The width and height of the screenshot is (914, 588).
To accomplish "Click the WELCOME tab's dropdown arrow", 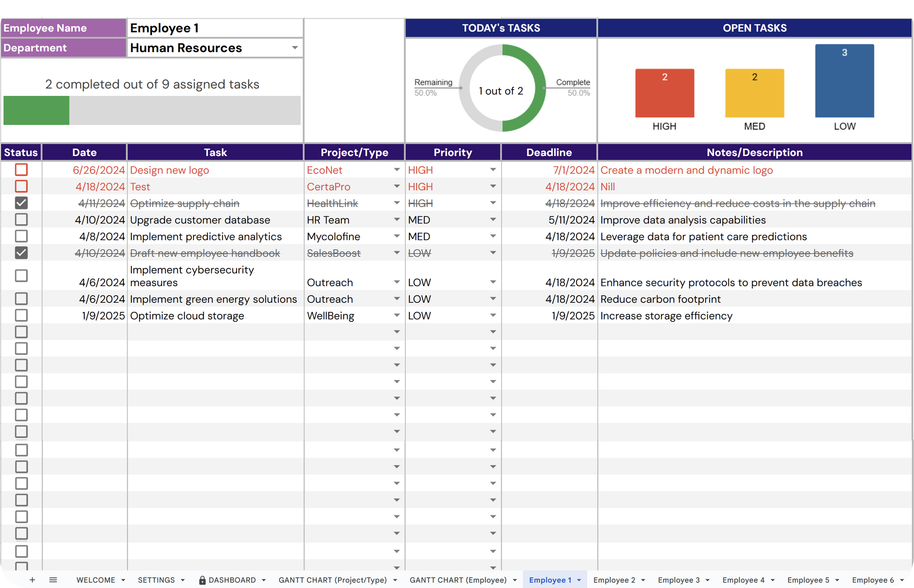I will (123, 580).
